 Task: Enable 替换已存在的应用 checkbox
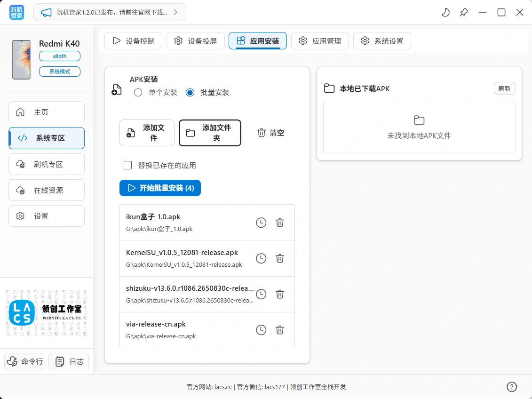127,165
